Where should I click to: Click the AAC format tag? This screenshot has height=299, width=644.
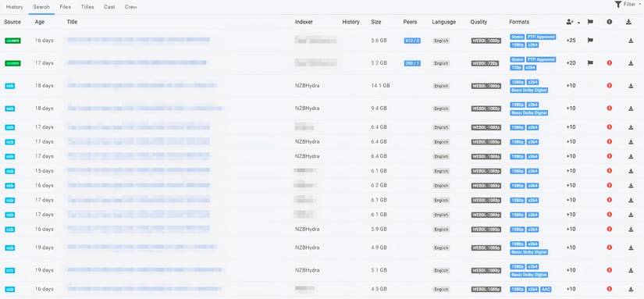[546, 289]
